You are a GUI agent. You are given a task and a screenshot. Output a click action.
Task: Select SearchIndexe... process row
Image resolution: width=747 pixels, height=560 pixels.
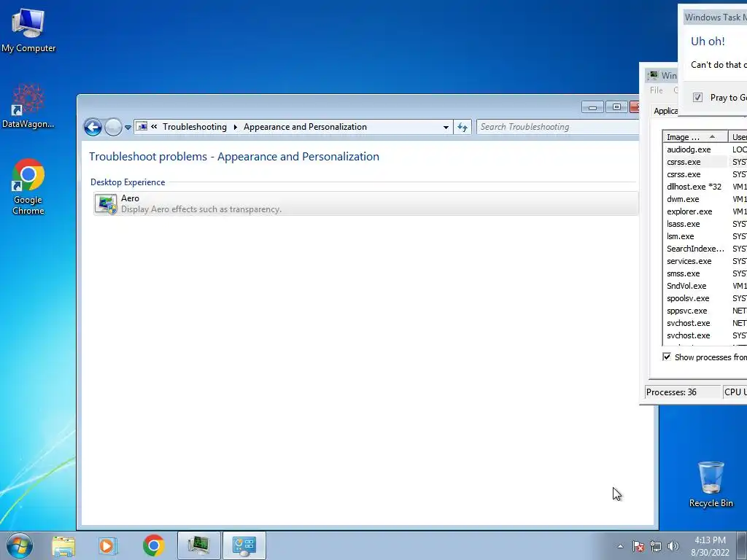pyautogui.click(x=705, y=249)
